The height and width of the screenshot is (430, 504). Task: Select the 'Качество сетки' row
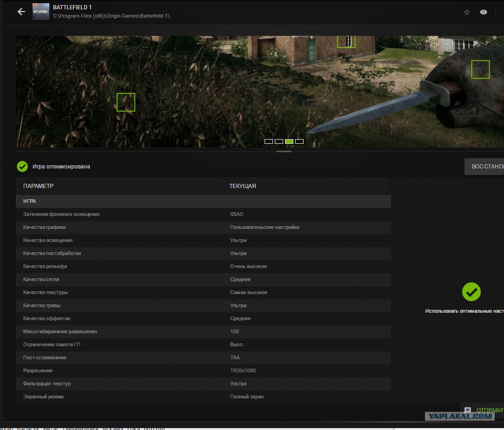[x=204, y=280]
